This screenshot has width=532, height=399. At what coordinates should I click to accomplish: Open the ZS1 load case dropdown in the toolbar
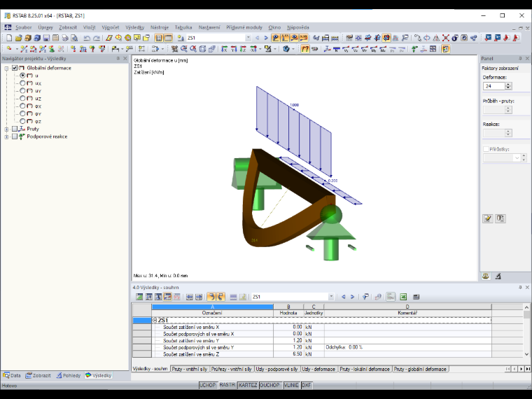coord(248,38)
